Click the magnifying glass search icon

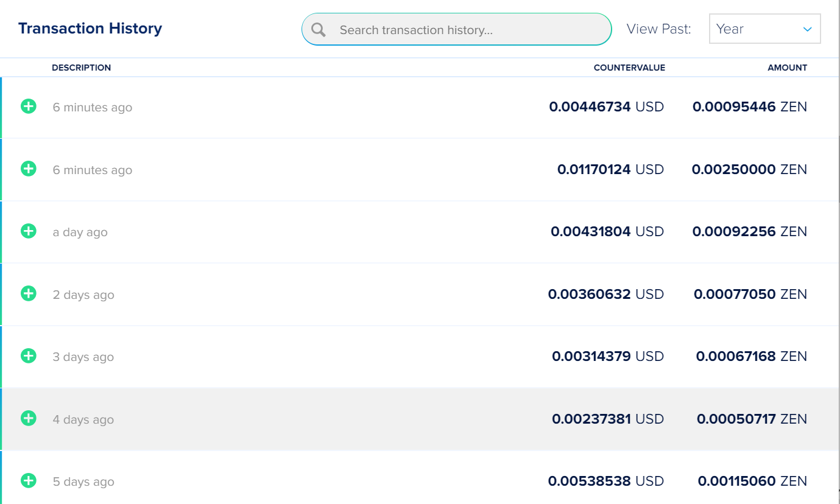[319, 30]
